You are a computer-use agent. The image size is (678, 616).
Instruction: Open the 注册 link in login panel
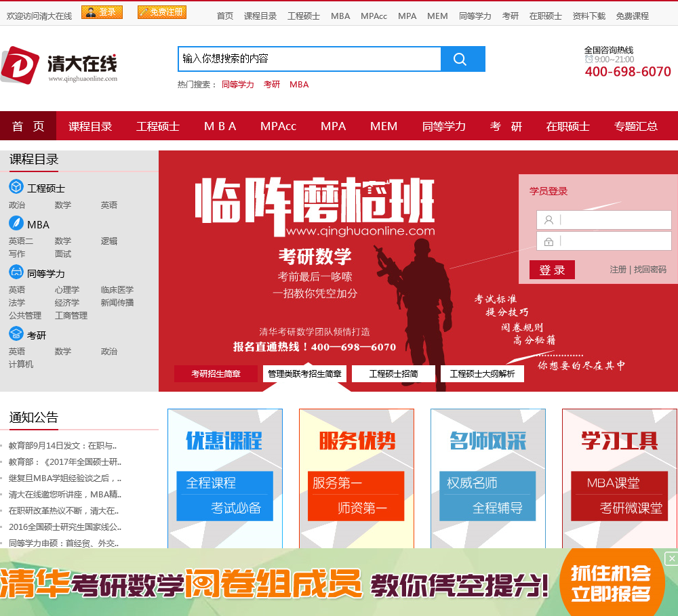(618, 270)
